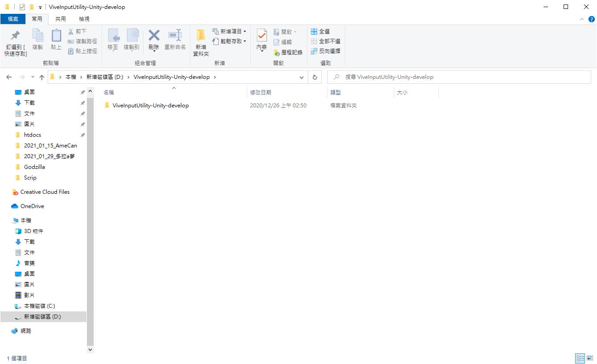Screen dimensions: 597x364
Task: Select 新增磁碟區 (D:) in the sidebar
Action: (x=43, y=317)
